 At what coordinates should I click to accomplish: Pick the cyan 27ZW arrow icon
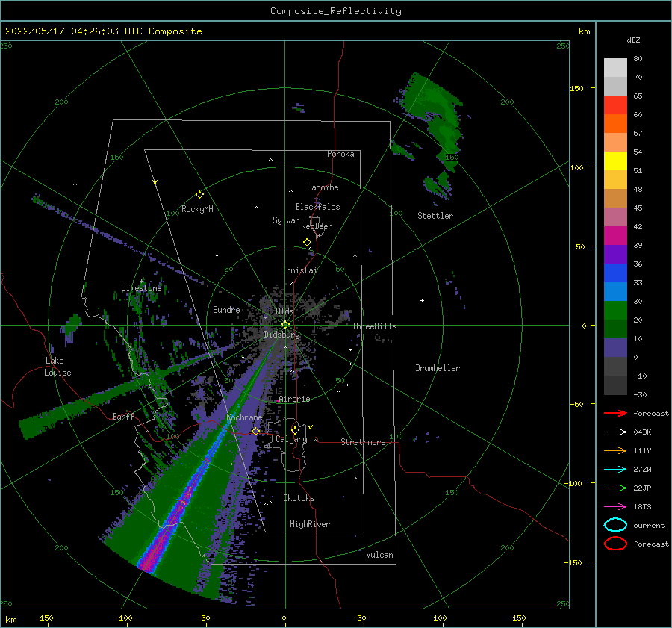615,470
